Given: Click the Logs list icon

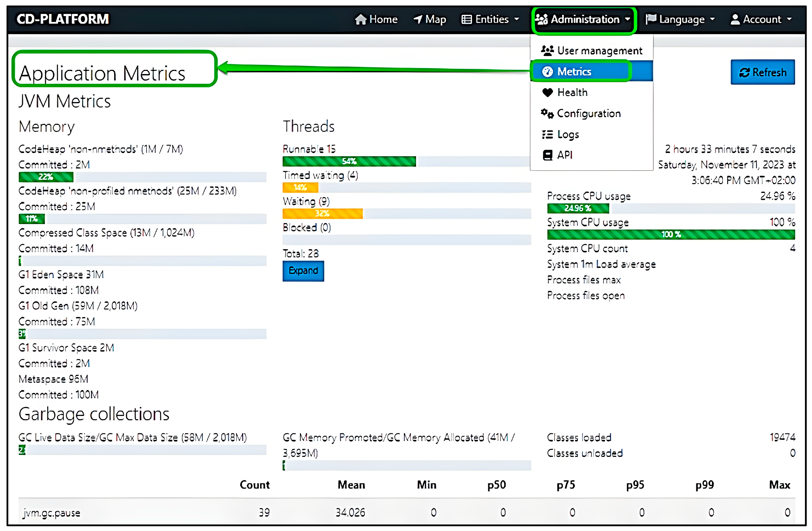Looking at the screenshot, I should click(x=547, y=135).
